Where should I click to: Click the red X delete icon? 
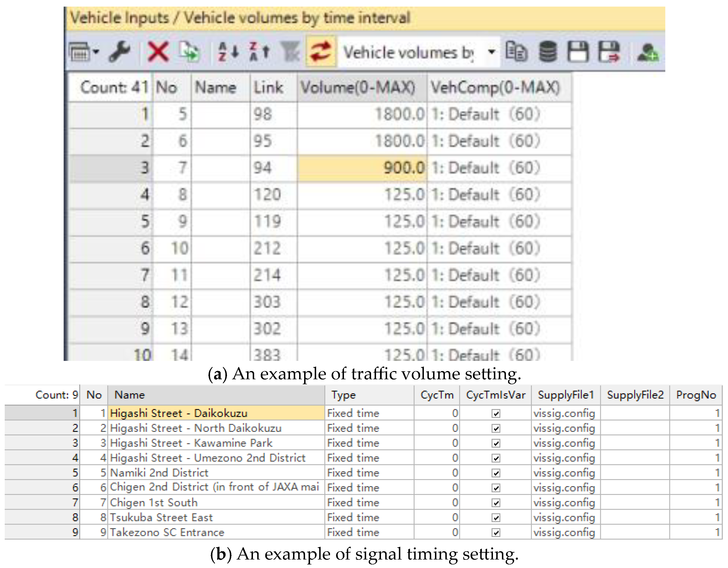158,52
